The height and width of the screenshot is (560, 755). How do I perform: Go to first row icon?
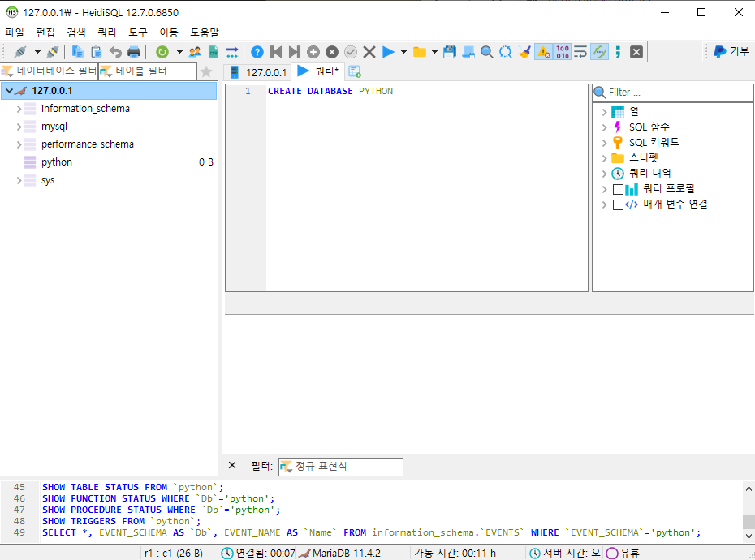pos(276,51)
